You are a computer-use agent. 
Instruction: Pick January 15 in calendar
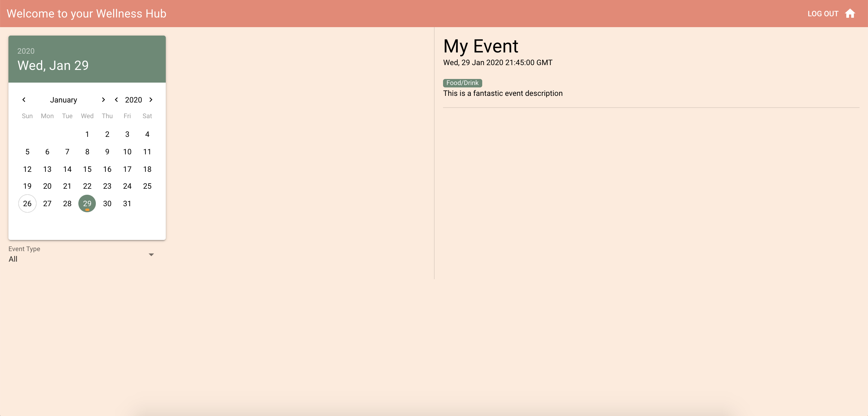(x=87, y=169)
